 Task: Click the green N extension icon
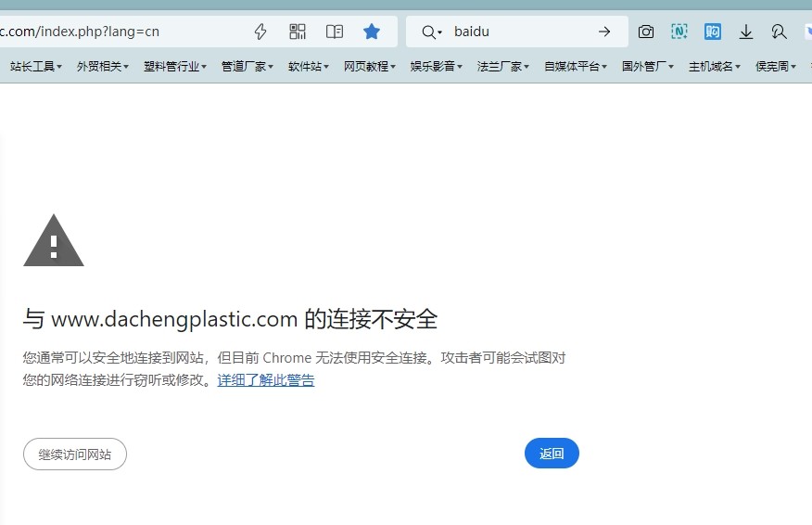click(x=679, y=32)
